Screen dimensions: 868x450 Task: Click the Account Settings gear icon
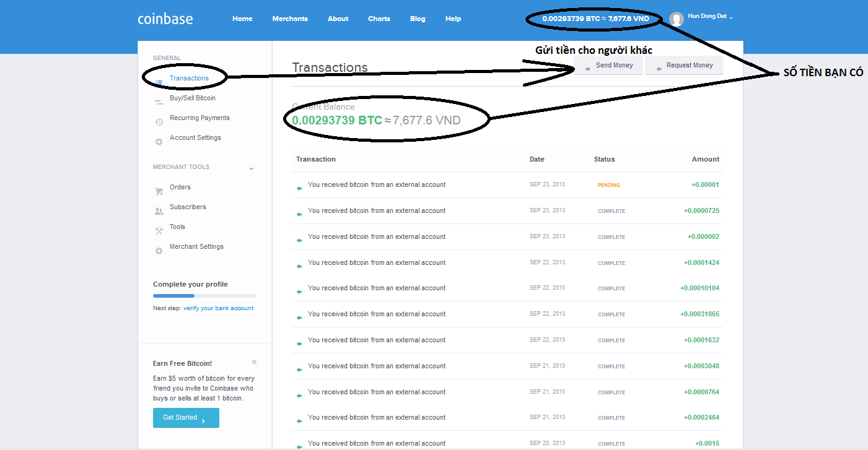(x=159, y=142)
